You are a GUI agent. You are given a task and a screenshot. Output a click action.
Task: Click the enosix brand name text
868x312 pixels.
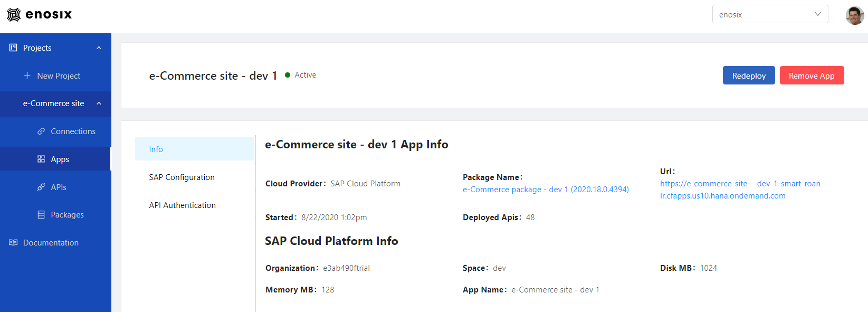(49, 14)
